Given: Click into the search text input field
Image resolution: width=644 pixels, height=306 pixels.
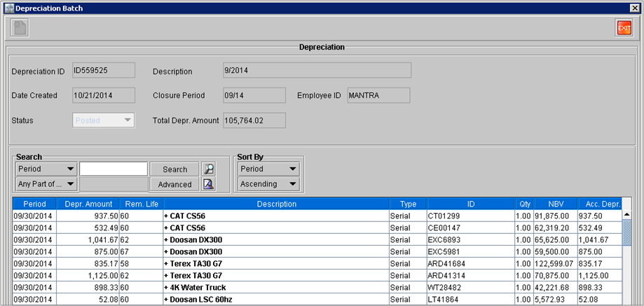Looking at the screenshot, I should [114, 169].
